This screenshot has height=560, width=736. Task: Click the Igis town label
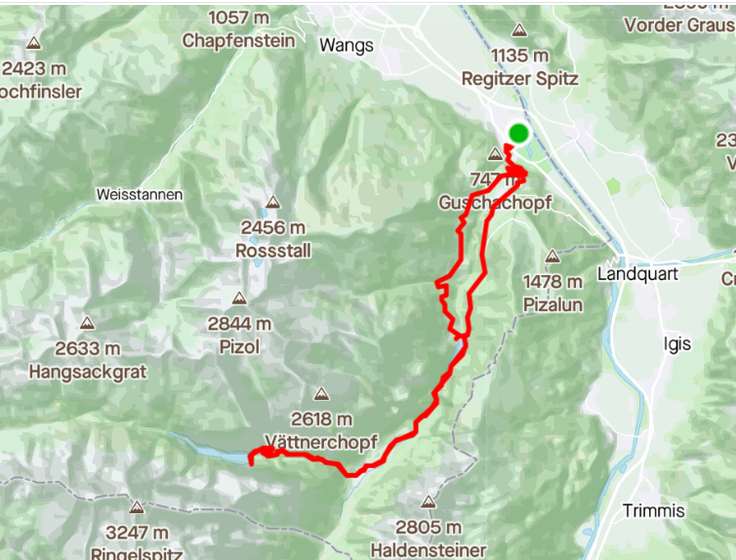click(676, 344)
